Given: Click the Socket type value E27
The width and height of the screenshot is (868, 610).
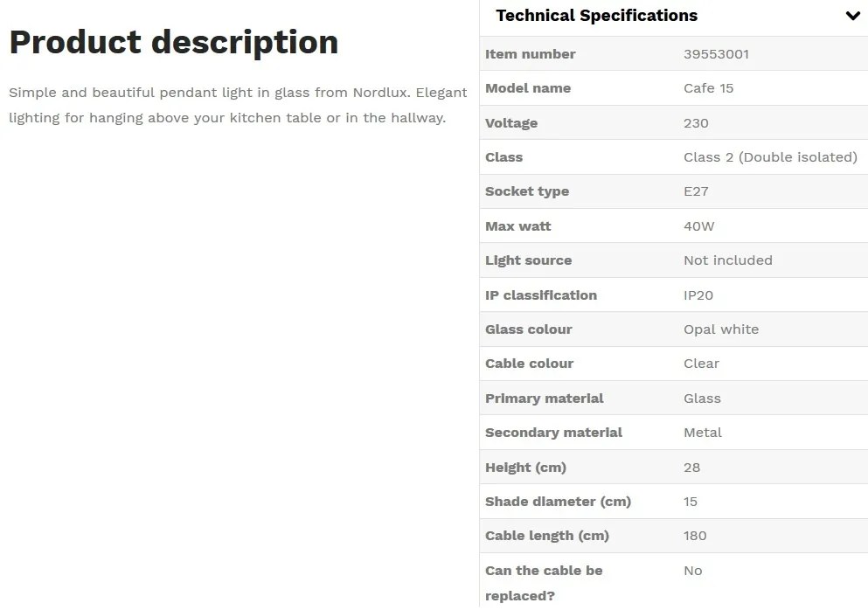Looking at the screenshot, I should point(696,191).
